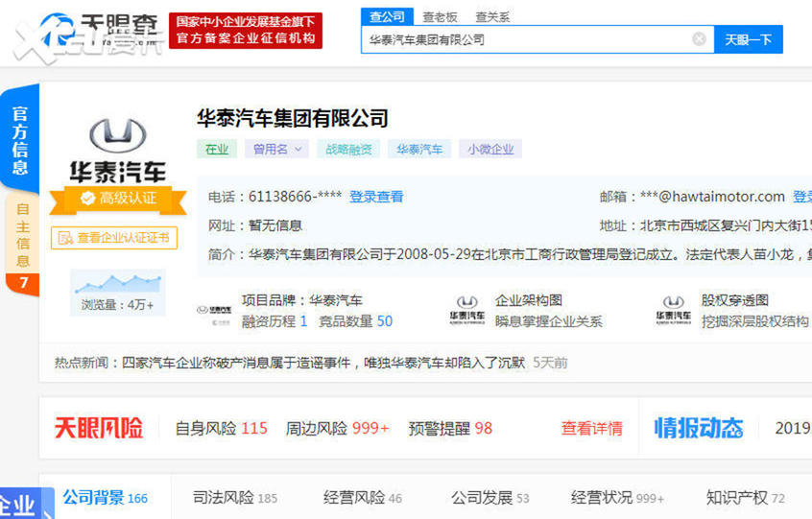The image size is (812, 519).
Task: Open the 司法风险 185 tab
Action: point(235,498)
